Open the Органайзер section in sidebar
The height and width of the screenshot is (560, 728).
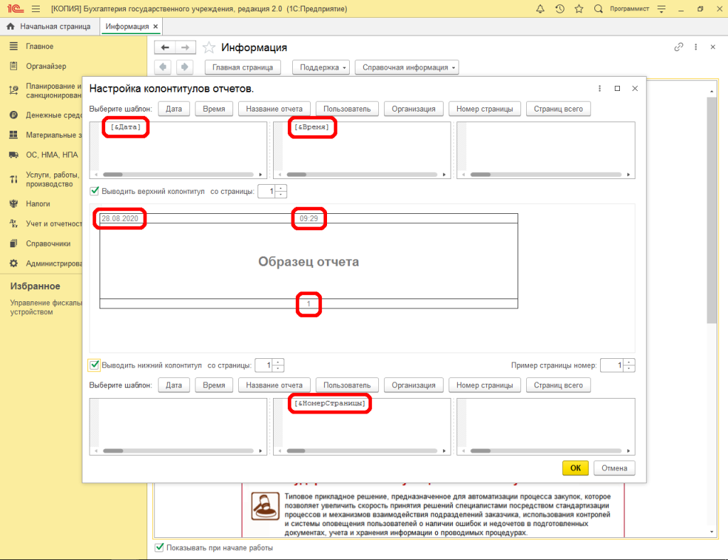45,67
